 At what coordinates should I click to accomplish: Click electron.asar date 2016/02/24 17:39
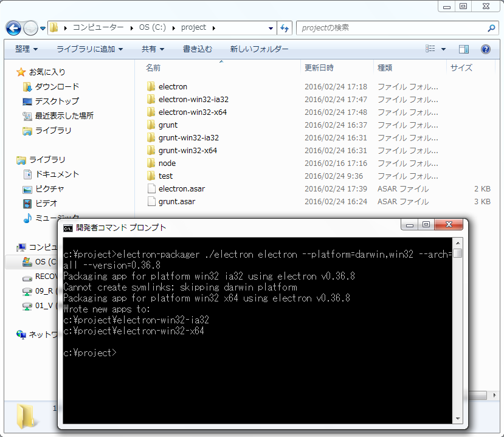click(336, 188)
